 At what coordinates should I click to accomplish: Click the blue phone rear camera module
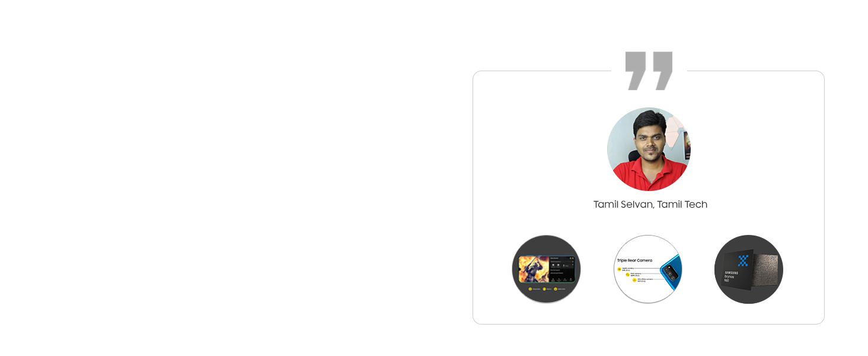click(x=671, y=274)
